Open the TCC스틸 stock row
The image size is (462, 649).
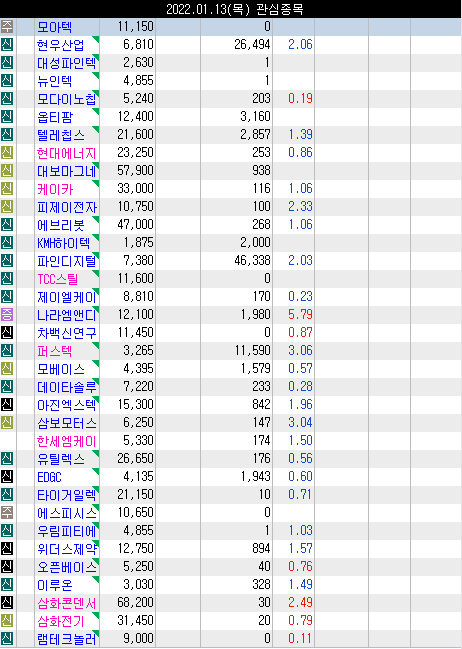pos(231,279)
